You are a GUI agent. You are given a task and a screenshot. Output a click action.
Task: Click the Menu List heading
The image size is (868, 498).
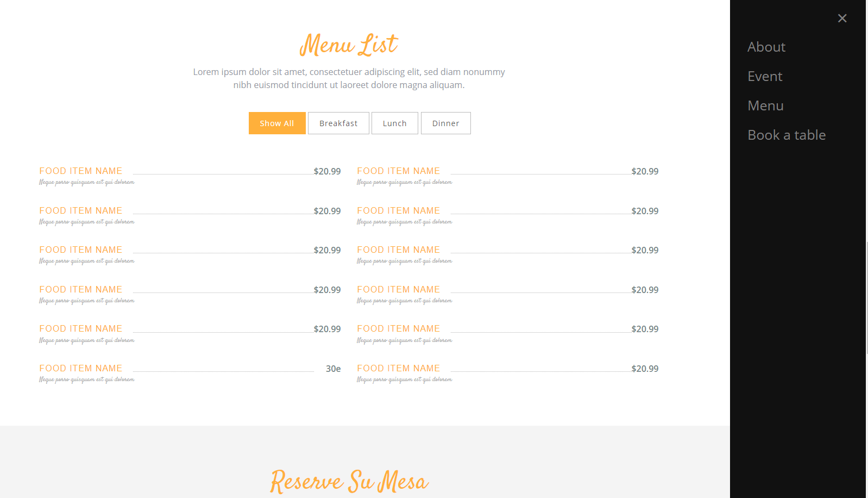coord(349,45)
